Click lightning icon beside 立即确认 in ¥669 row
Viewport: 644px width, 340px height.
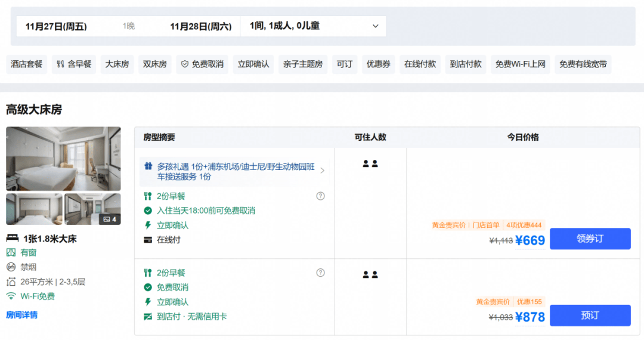[x=148, y=225]
